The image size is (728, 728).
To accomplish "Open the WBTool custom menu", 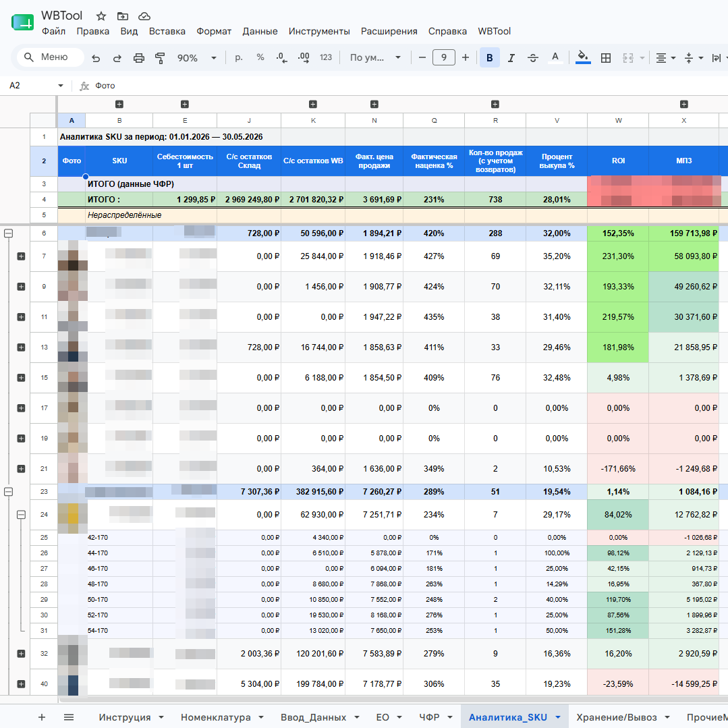I will [x=494, y=31].
